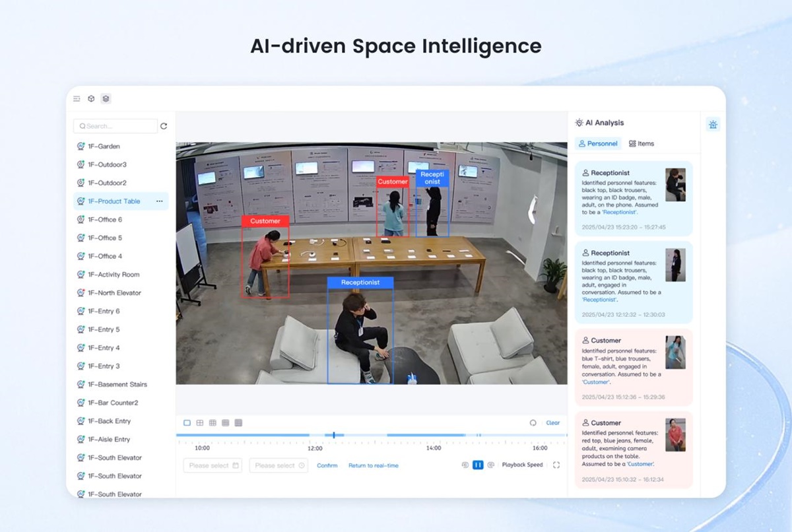Pause the video playback
Viewport: 792px width, 532px height.
(478, 465)
